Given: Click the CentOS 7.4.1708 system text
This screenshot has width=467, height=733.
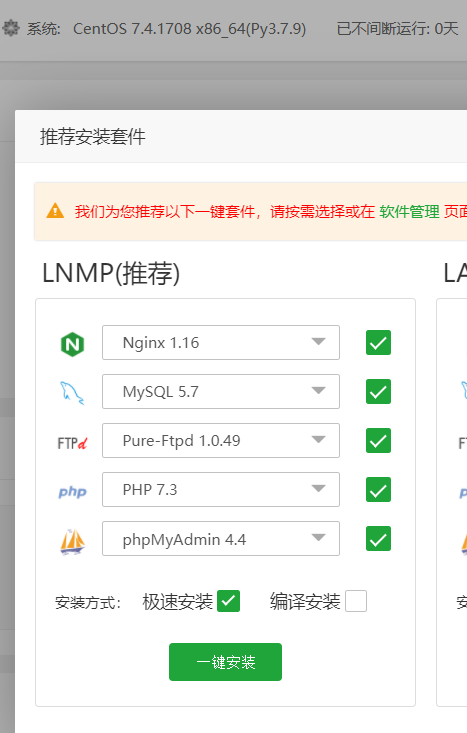Looking at the screenshot, I should click(x=189, y=29).
